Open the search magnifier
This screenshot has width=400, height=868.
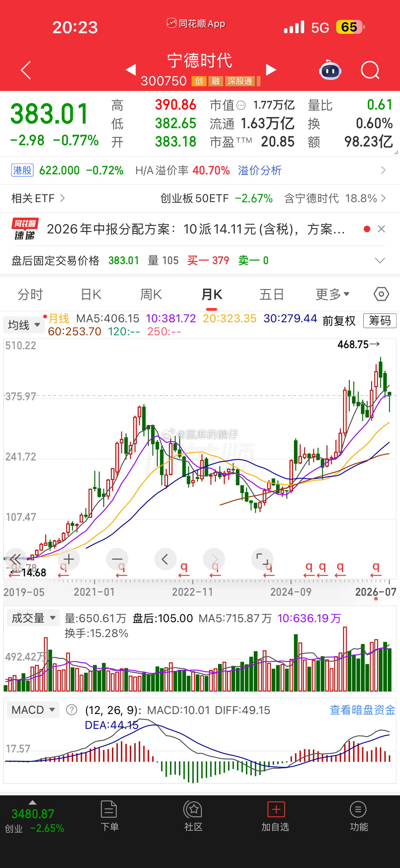pos(370,70)
